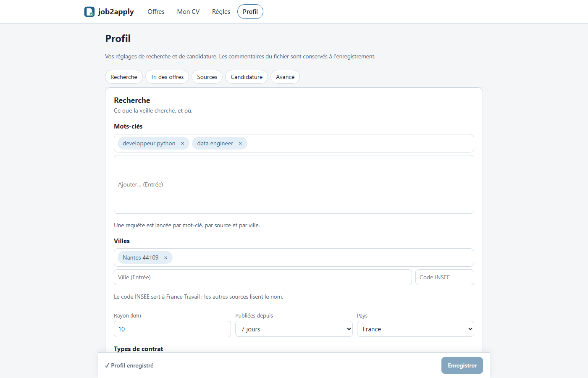
Task: Focus the Ajouter keyword input field
Action: pos(294,184)
